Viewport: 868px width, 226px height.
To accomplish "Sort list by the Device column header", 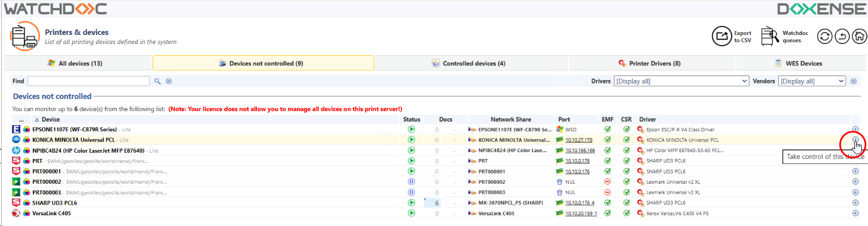I will tap(50, 119).
